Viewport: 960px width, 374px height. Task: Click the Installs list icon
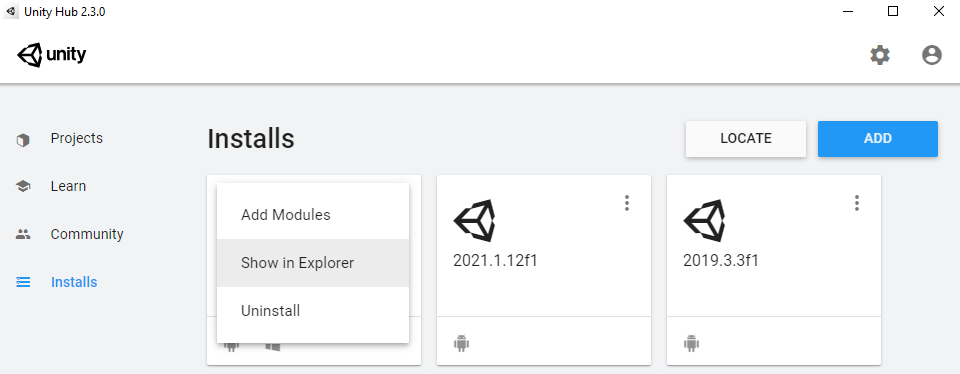point(23,282)
